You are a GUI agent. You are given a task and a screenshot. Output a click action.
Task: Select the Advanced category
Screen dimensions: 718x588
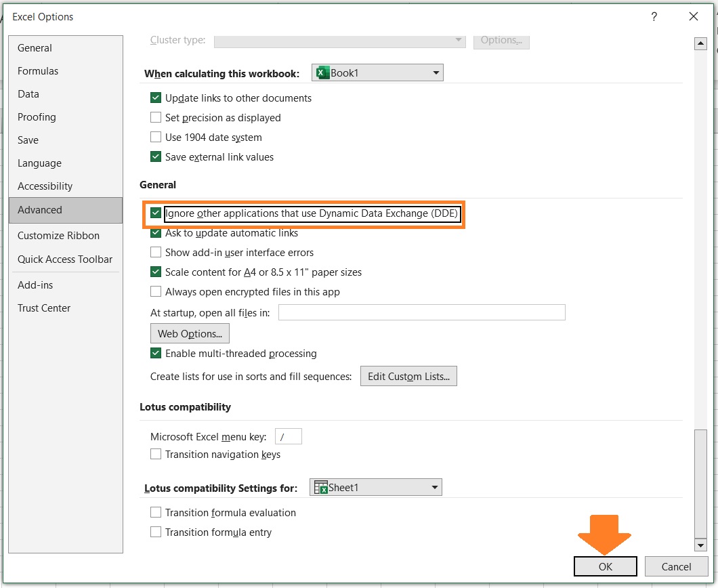[x=66, y=210]
